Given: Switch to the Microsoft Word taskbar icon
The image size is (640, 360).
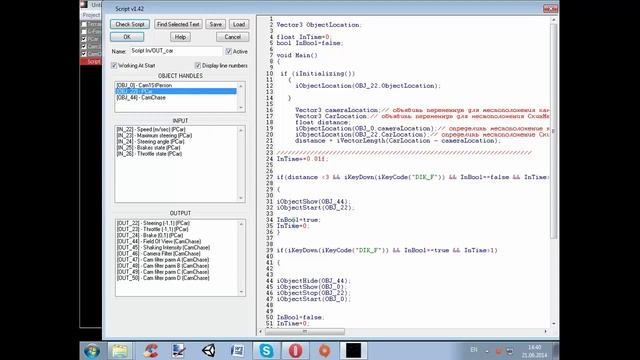Looking at the screenshot, I should (x=238, y=351).
